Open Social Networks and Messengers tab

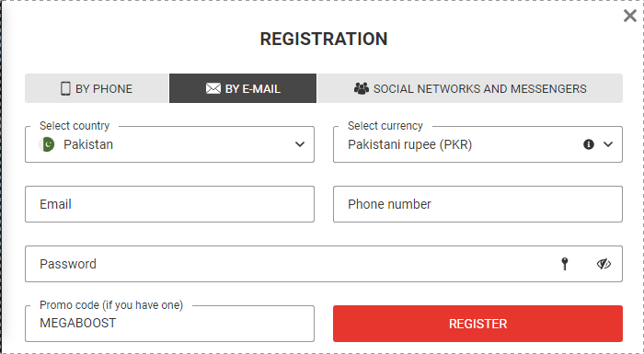(x=470, y=88)
